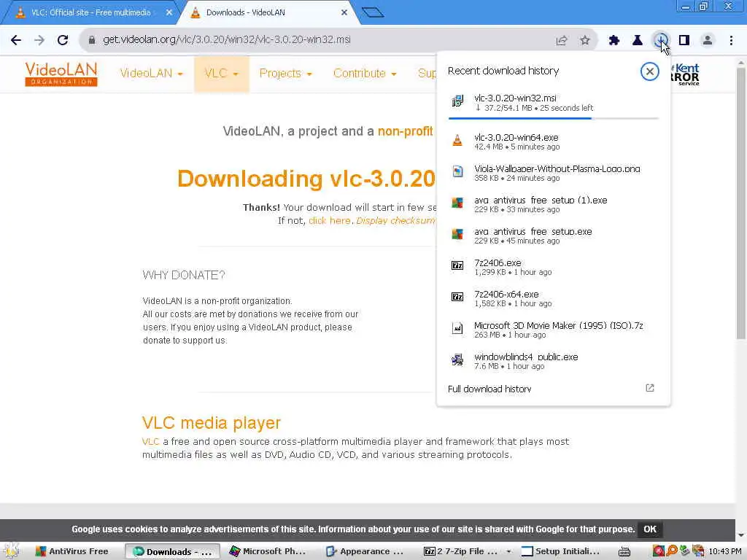747x560 pixels.
Task: Open Viola-Wallpaper-Without-Plasma-Logo.png download entry
Action: pyautogui.click(x=553, y=173)
